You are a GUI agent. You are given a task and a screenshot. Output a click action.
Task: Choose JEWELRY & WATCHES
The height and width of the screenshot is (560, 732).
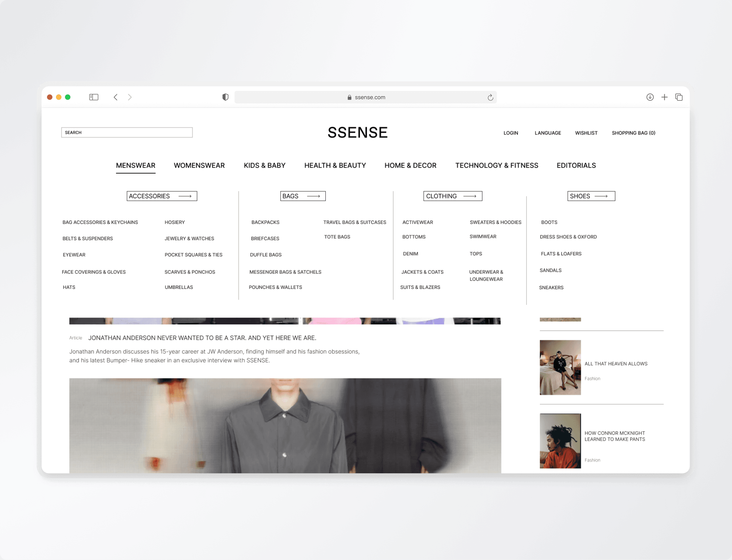click(x=189, y=239)
